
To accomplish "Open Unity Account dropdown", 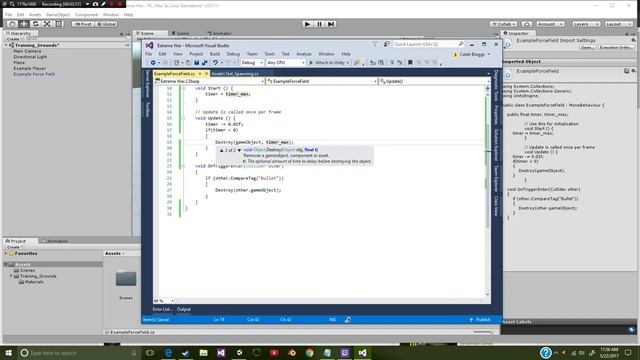I will click(x=550, y=24).
